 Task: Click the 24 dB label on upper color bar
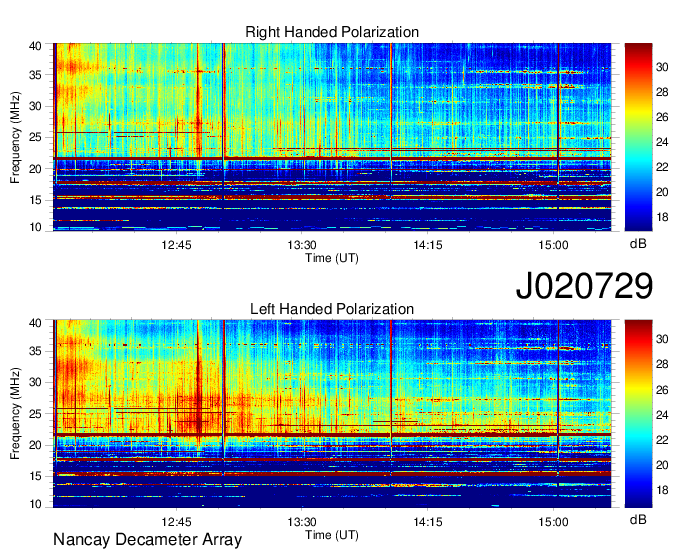click(x=662, y=142)
